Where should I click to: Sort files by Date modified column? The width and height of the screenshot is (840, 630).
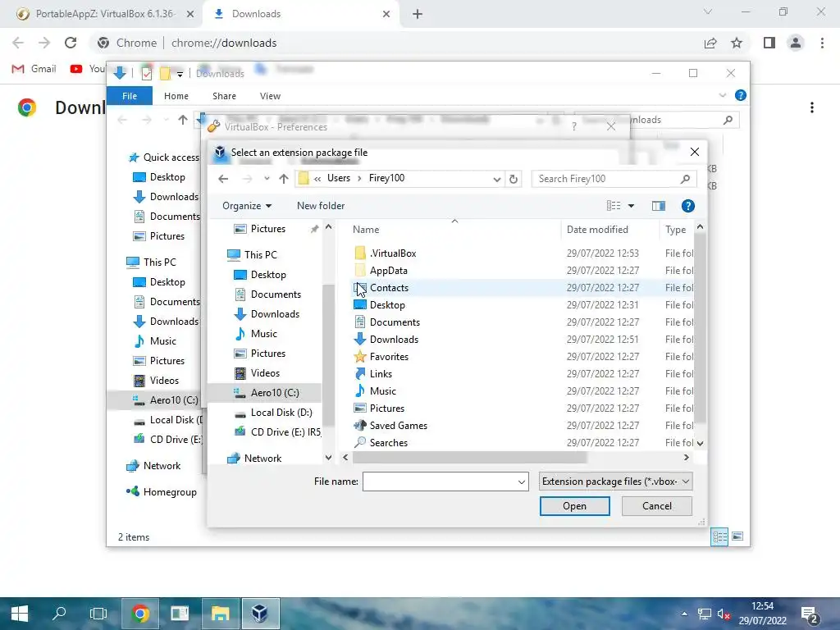(597, 230)
